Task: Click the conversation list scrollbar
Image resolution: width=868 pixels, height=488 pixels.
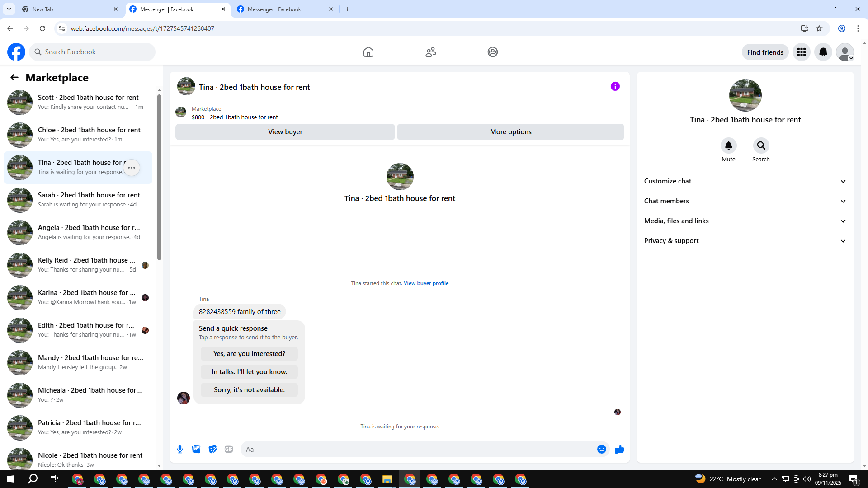Action: click(x=159, y=176)
